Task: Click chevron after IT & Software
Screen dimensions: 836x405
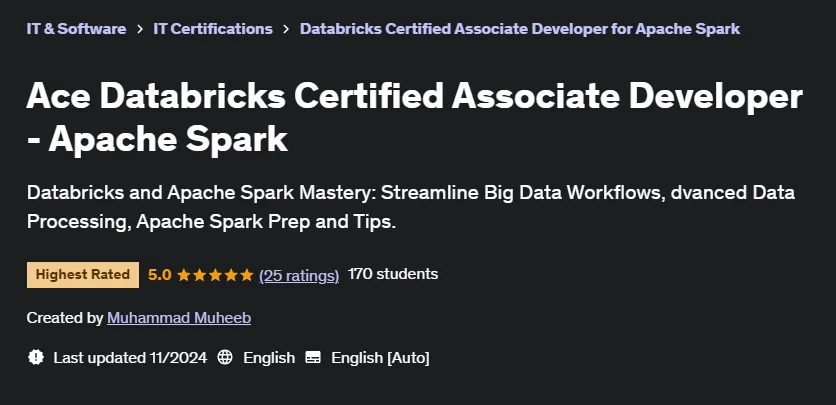Action: 140,29
